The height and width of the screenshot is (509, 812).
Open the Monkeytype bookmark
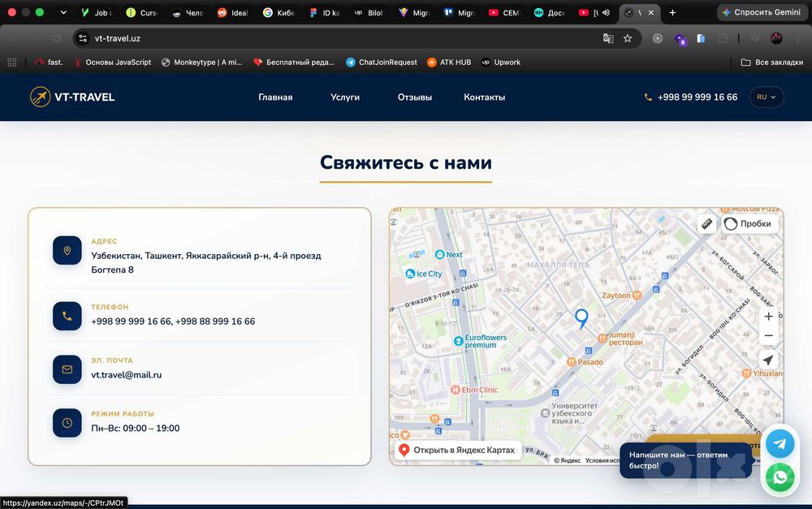(x=202, y=63)
